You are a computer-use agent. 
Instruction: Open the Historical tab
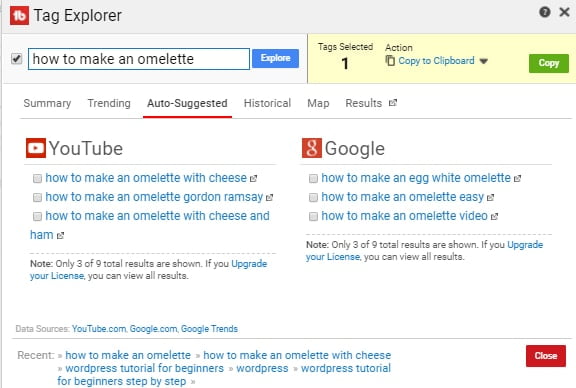point(267,103)
